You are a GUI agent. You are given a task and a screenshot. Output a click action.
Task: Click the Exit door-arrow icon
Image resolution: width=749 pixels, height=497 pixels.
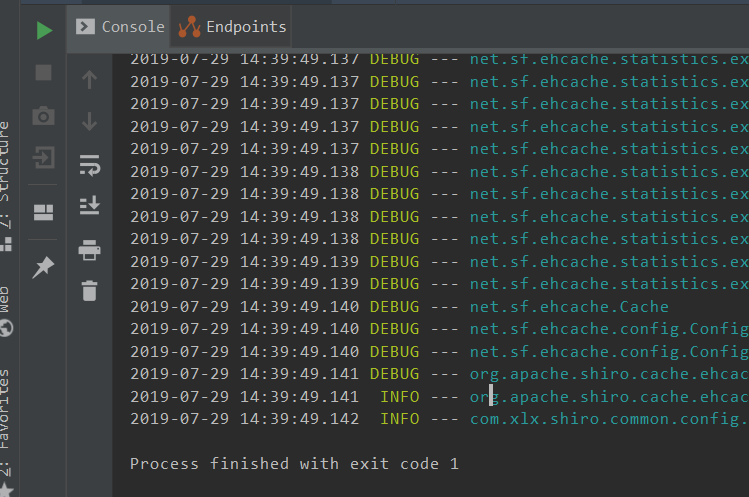(x=44, y=158)
